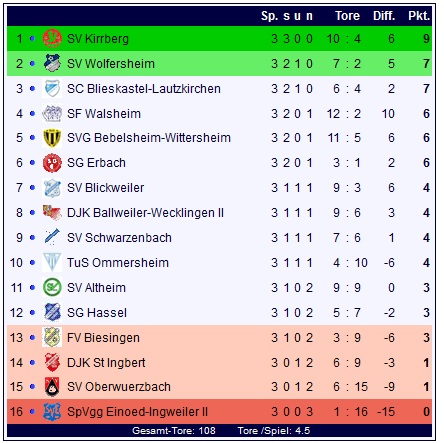Click the DJK St Ingbert red crest
Viewport: 444px width, 443px height.
point(52,362)
